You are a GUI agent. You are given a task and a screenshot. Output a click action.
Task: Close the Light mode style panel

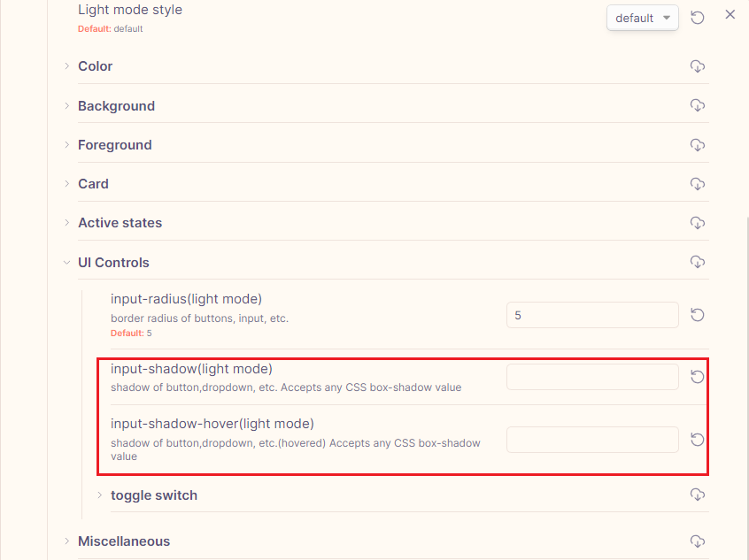click(730, 14)
